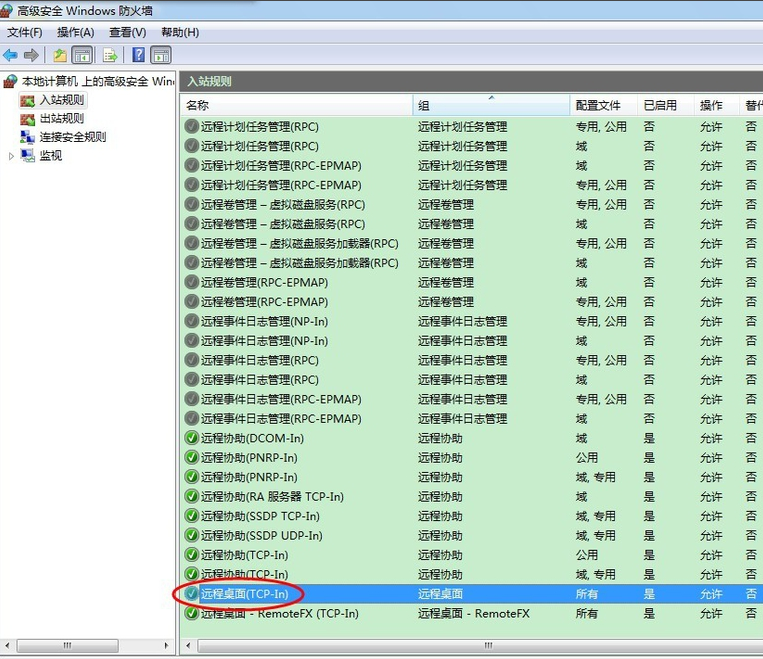Viewport: 763px width, 659px height.
Task: Toggle the Show/Hide Action Pane button
Action: (160, 55)
